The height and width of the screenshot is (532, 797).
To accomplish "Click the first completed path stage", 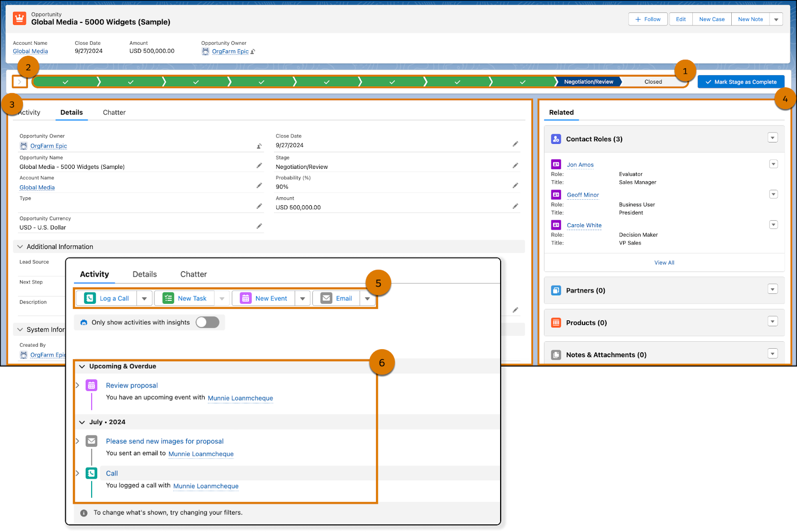I will tap(65, 82).
